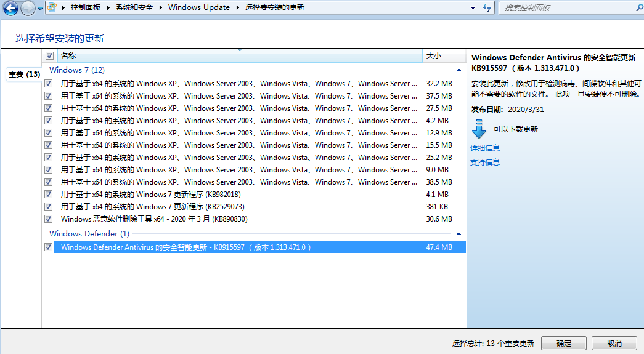Uncheck the KB890830 malicious software tool
The image size is (644, 354).
49,219
